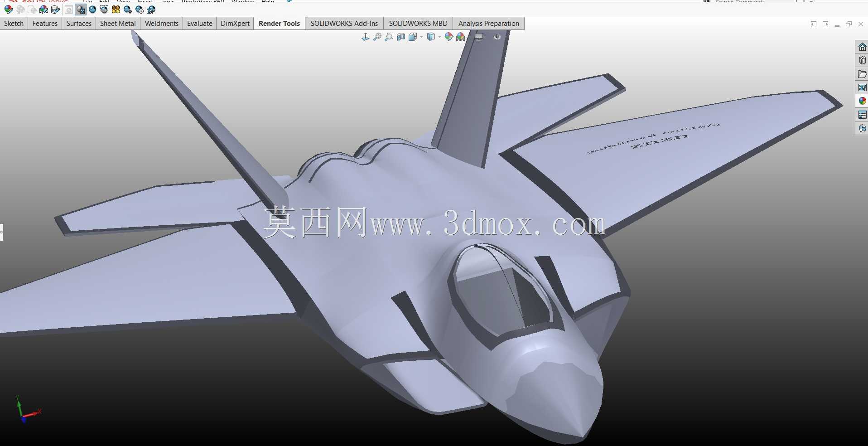The image size is (868, 446).
Task: Open the SOLIDWORKS Add-Ins tab
Action: pos(344,24)
